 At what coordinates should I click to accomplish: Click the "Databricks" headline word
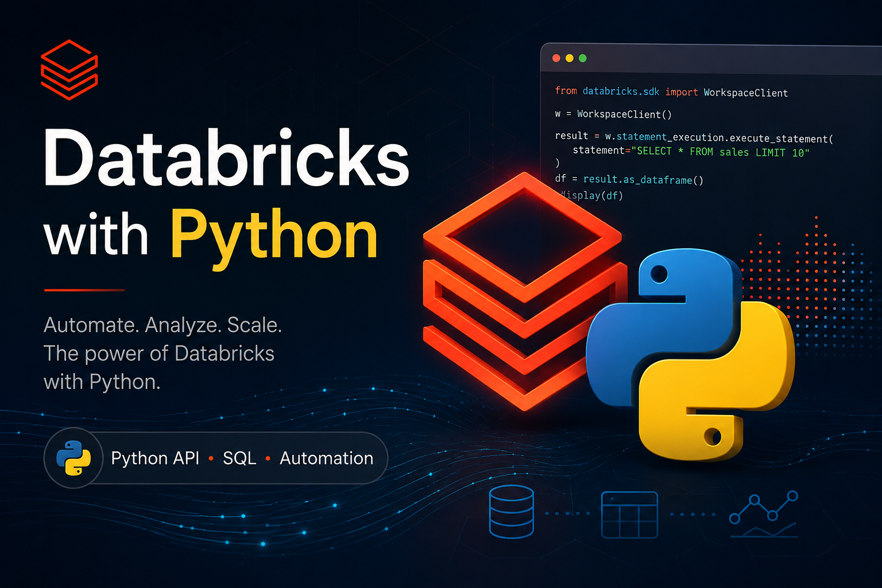(226, 157)
